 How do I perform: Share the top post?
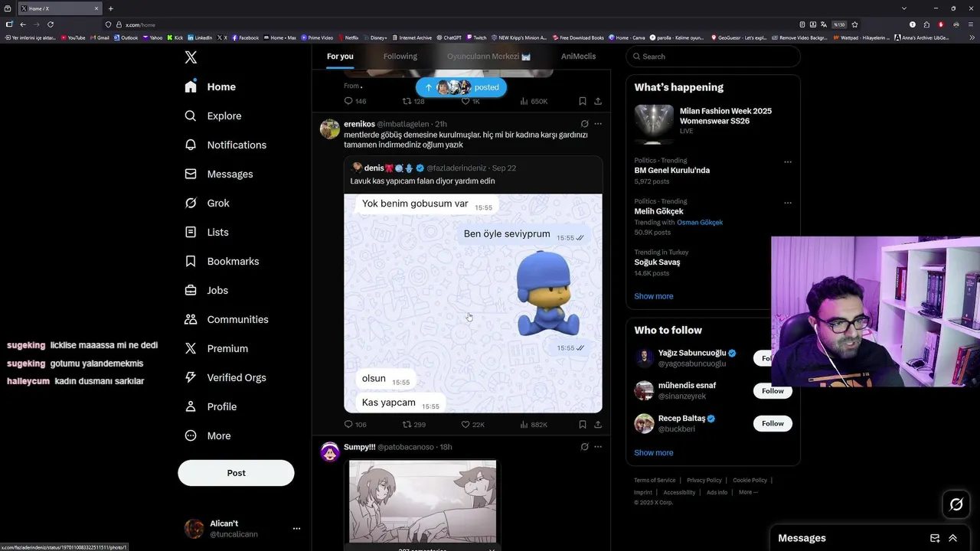click(598, 101)
